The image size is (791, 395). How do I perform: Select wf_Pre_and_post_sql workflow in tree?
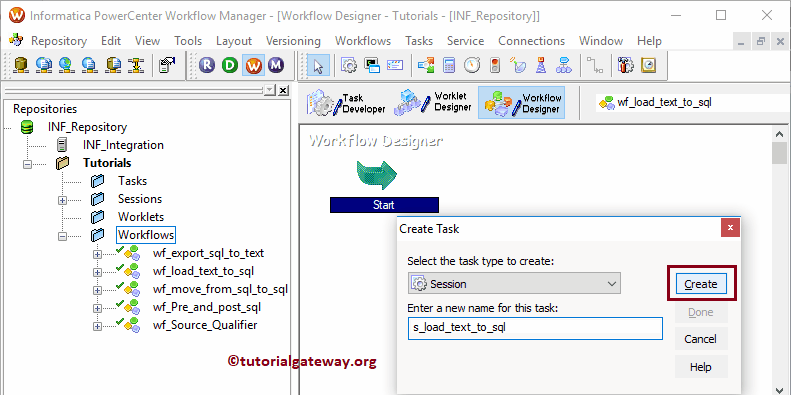pos(207,307)
